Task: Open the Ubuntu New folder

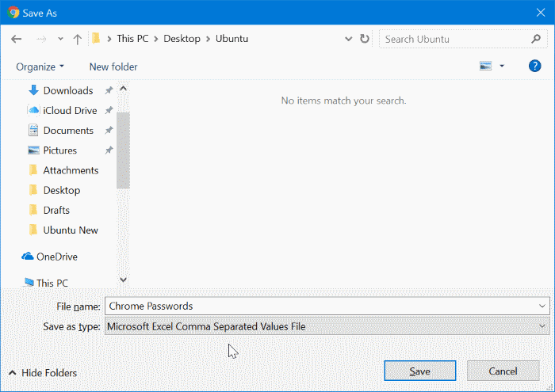Action: coord(71,230)
